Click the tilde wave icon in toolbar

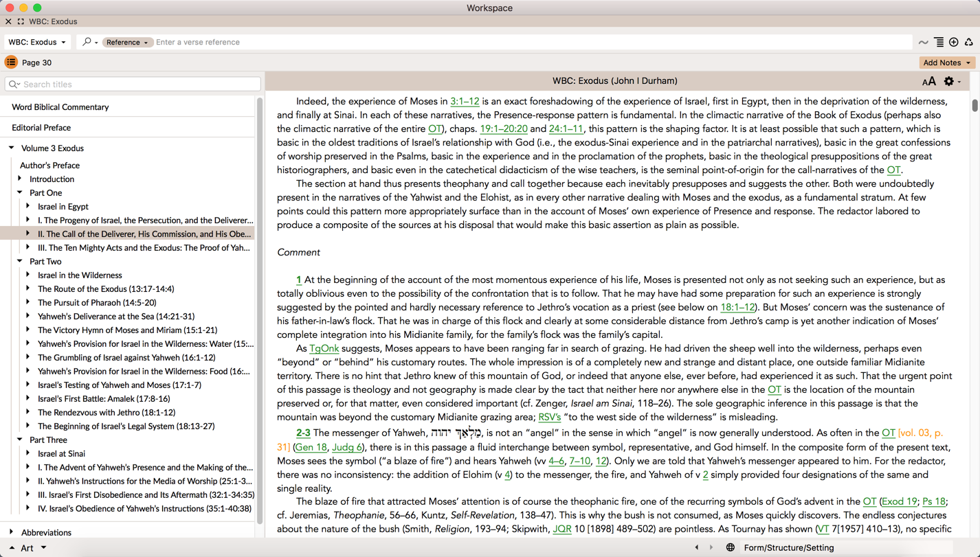924,43
